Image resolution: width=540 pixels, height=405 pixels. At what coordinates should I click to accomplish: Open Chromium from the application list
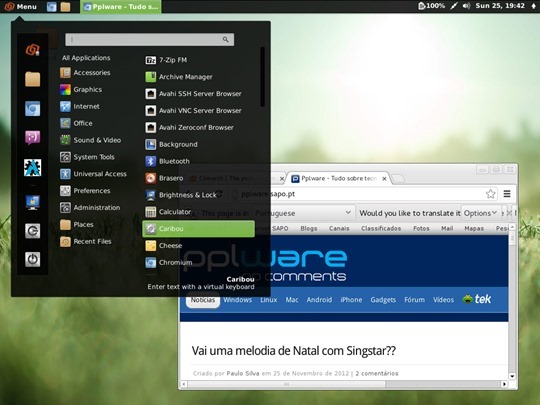pos(199,262)
